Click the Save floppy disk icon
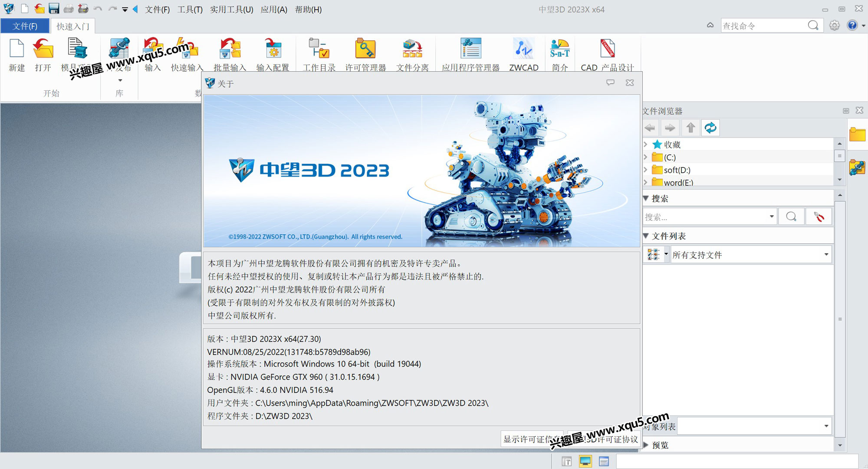The height and width of the screenshot is (469, 868). coord(54,9)
